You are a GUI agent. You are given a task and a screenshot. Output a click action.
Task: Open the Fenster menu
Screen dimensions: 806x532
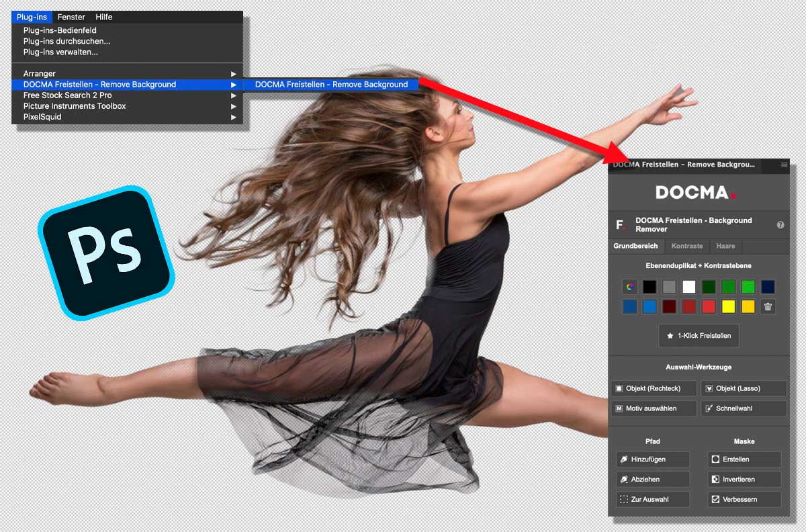point(71,17)
